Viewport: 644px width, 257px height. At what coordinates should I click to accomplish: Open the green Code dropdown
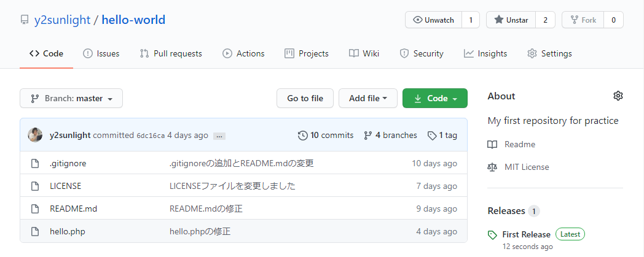434,98
